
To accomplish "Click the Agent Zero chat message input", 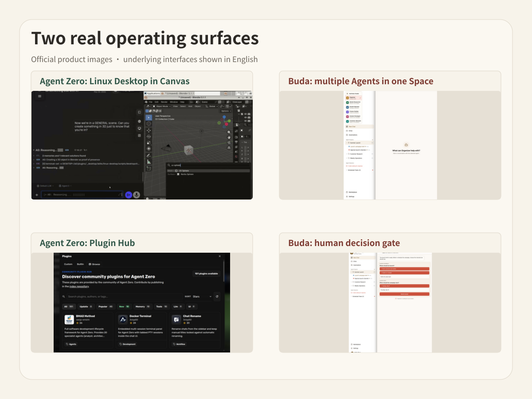I will point(82,195).
